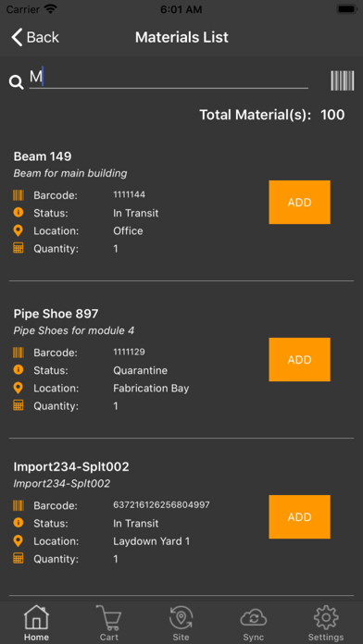Screen dimensions: 363x644
Task: Click the status info icon of Pipe Shoe 897
Action: tap(19, 370)
